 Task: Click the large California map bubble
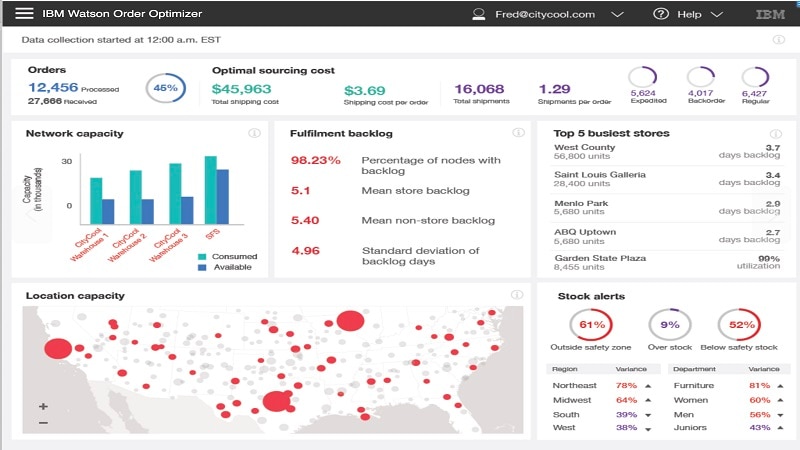click(x=58, y=348)
